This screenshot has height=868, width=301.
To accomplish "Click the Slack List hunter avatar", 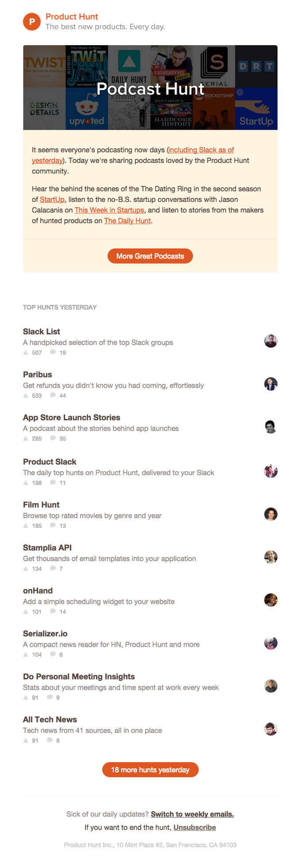I will (270, 341).
